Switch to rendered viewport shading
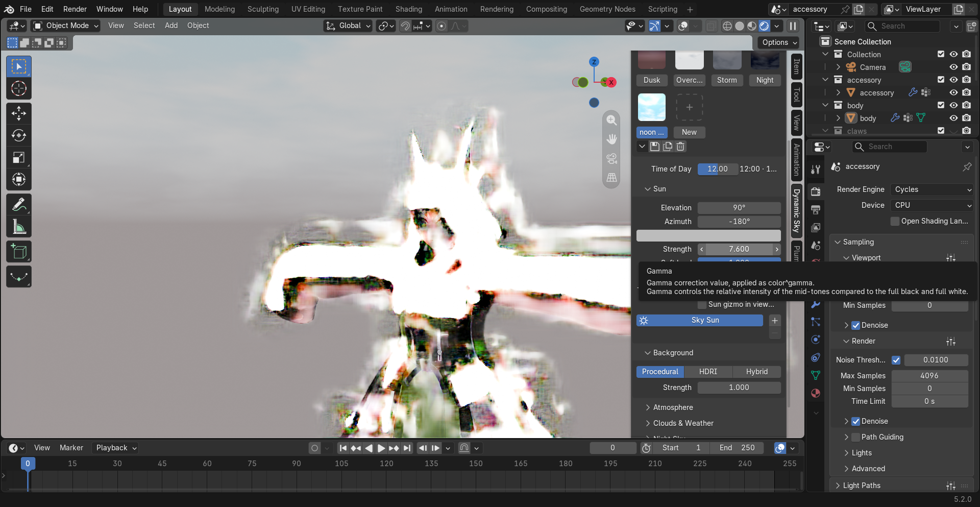980x507 pixels. pos(764,26)
